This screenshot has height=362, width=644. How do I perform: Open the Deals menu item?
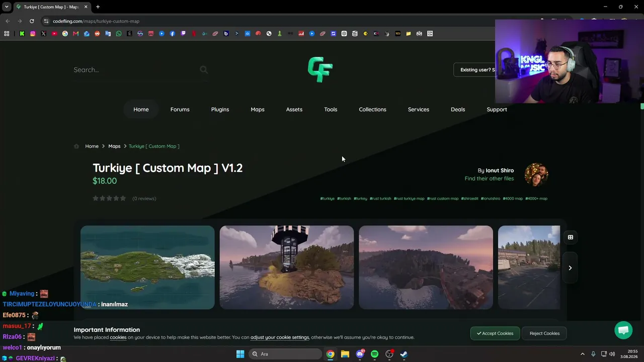click(x=458, y=110)
